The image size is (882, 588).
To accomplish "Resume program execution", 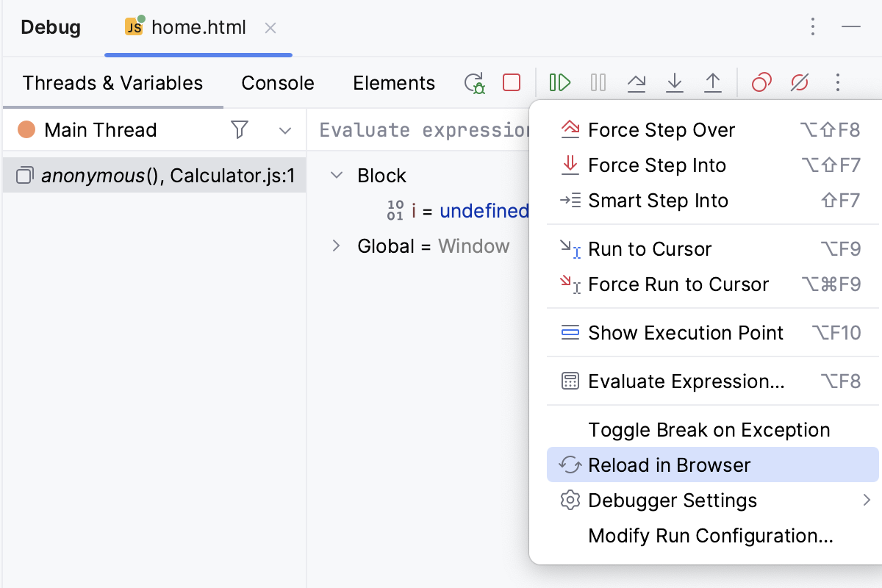I will coord(560,82).
